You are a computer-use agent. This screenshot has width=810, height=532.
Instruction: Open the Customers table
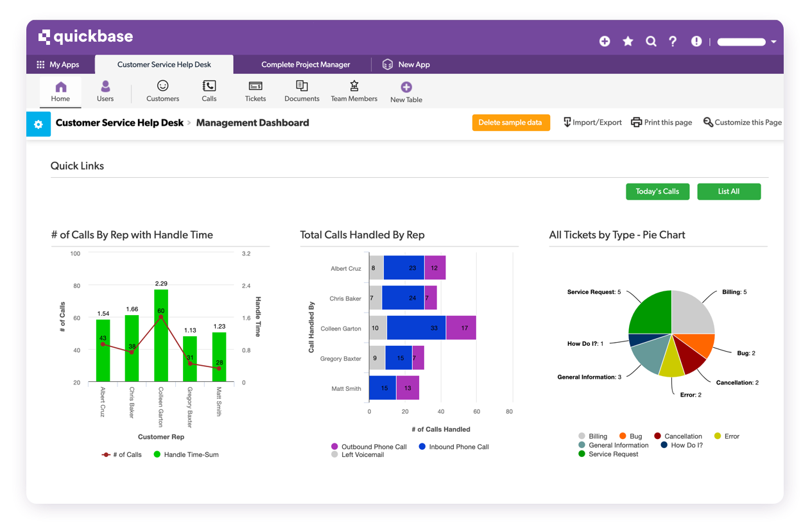[162, 91]
